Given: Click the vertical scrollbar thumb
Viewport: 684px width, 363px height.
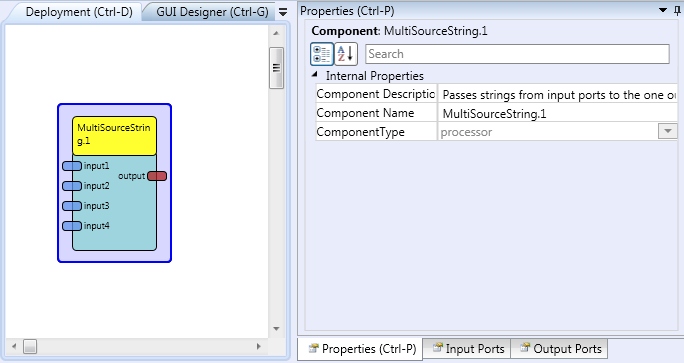Looking at the screenshot, I should click(x=276, y=68).
